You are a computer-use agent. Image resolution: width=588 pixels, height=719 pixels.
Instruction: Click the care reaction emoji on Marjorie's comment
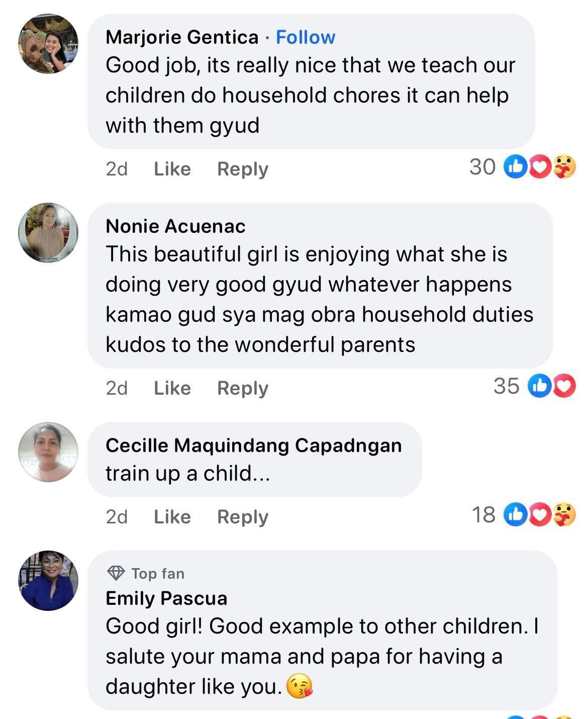click(x=564, y=167)
